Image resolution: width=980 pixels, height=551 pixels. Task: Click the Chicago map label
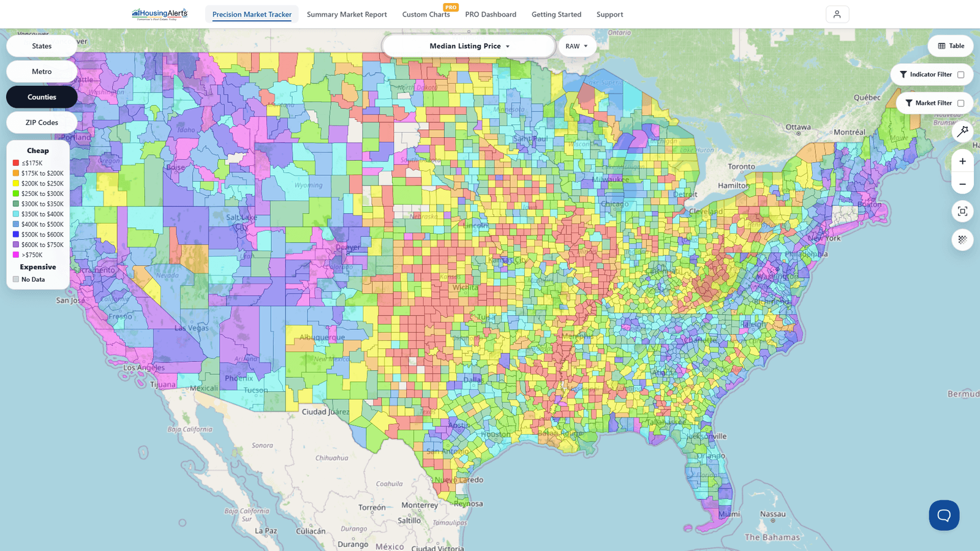click(614, 204)
